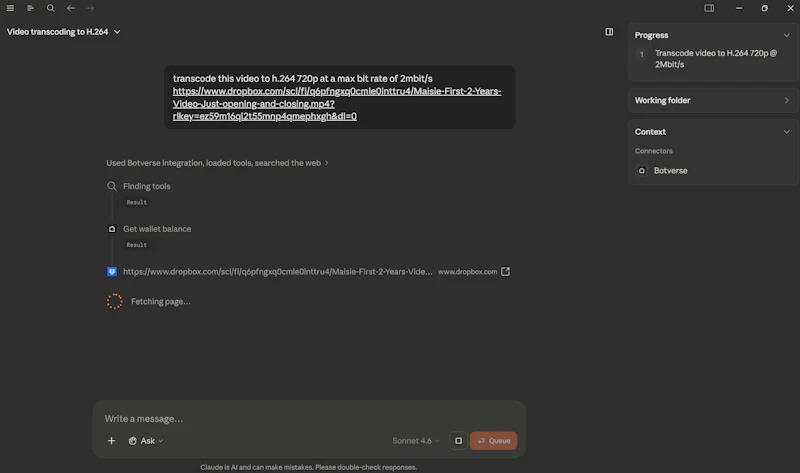Screen dimensions: 800x473
Task: Open the Dropbox link in user message
Action: 337,104
